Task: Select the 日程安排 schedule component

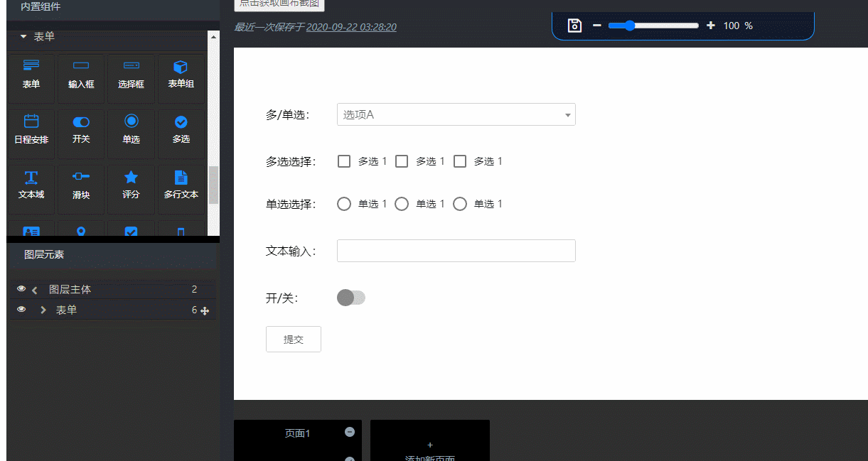Action: tap(31, 129)
